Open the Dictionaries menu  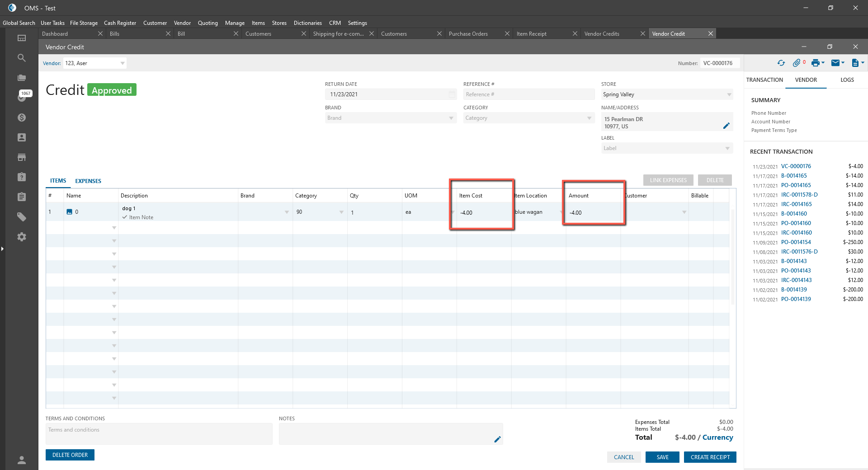point(308,23)
